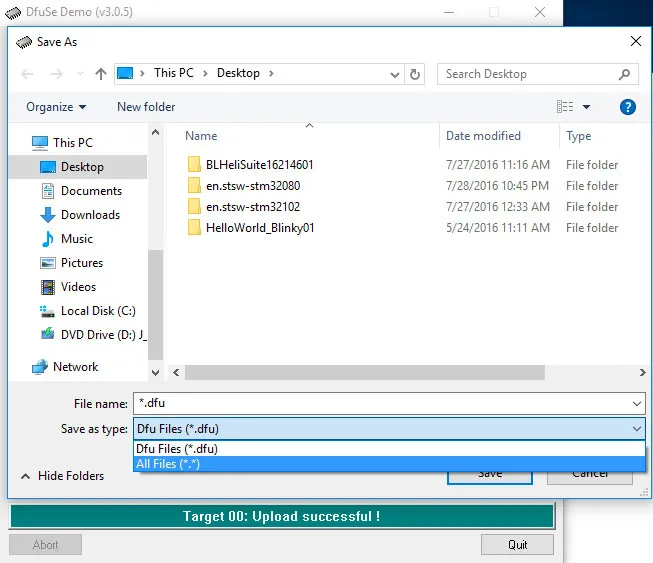Choose Dfu Files (*.dfu) from list
This screenshot has width=653, height=563.
177,449
